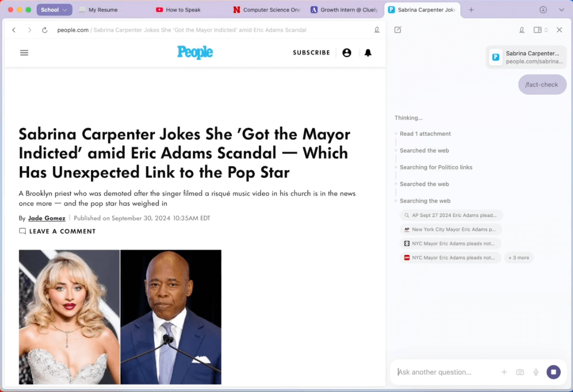Switch to the How to Speak tab

[x=183, y=10]
